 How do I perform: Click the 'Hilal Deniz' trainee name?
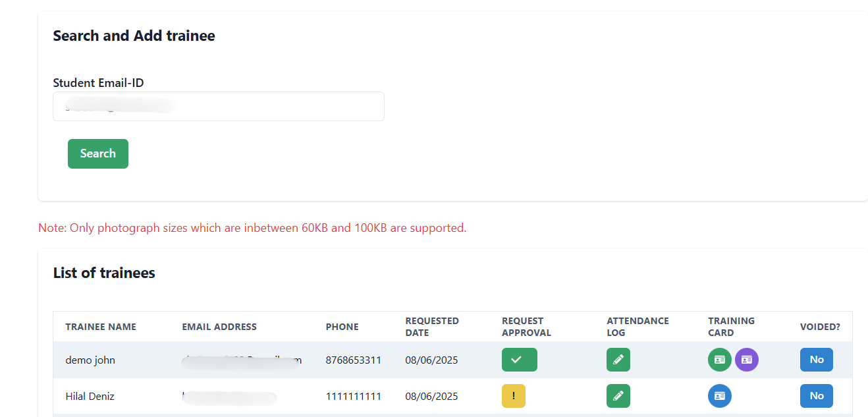(90, 397)
